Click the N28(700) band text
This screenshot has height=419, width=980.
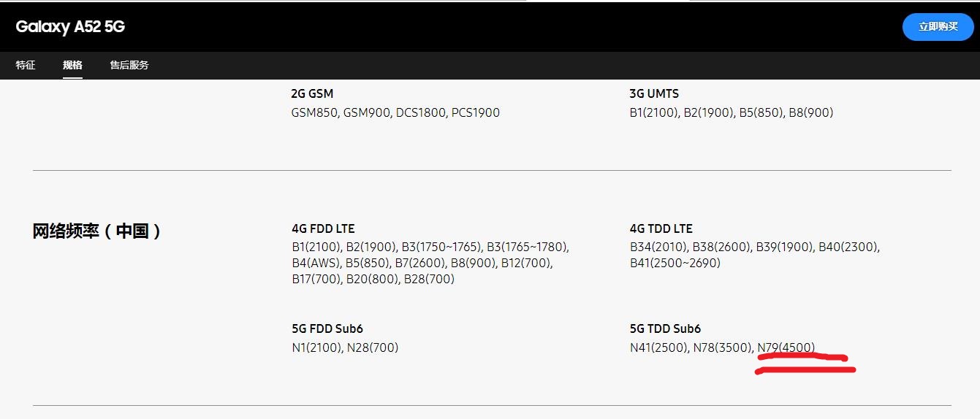[372, 347]
